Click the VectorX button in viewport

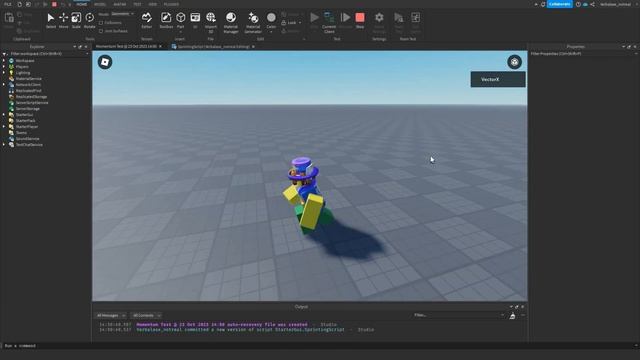(498, 80)
